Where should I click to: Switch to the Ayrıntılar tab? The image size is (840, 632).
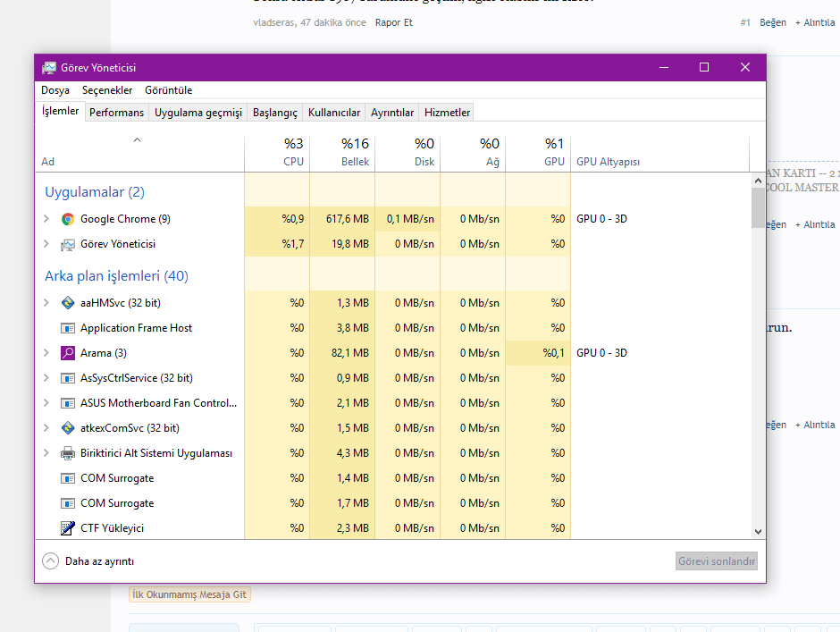(x=392, y=113)
